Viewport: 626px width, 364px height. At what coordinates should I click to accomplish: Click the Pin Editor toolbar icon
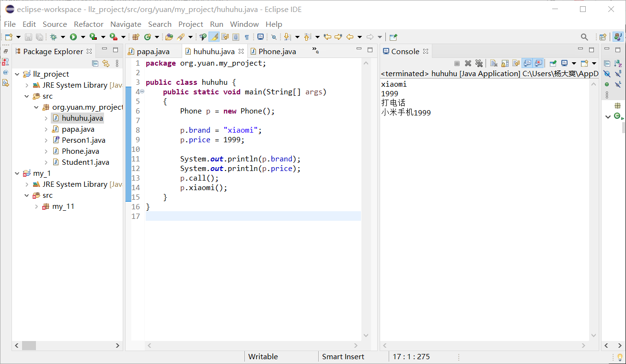point(393,37)
